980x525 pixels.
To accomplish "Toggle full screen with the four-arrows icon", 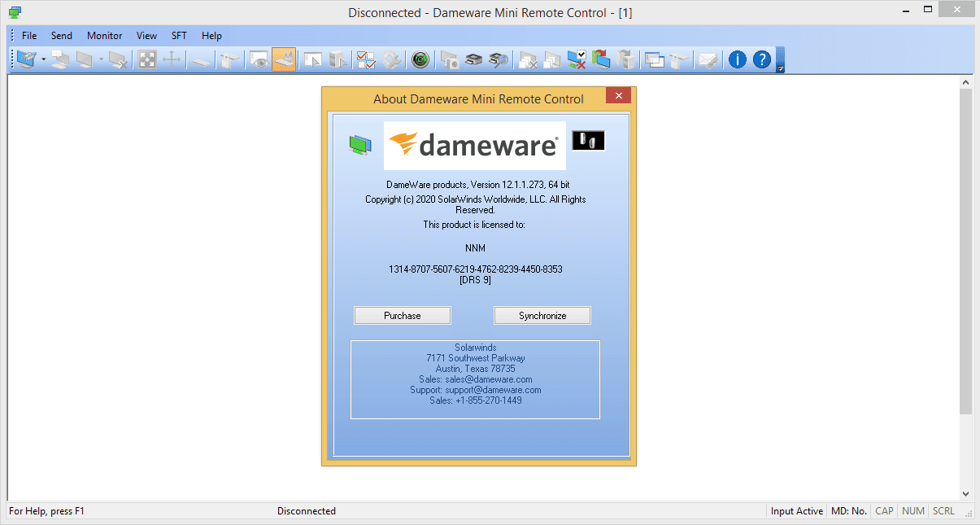I will point(147,59).
